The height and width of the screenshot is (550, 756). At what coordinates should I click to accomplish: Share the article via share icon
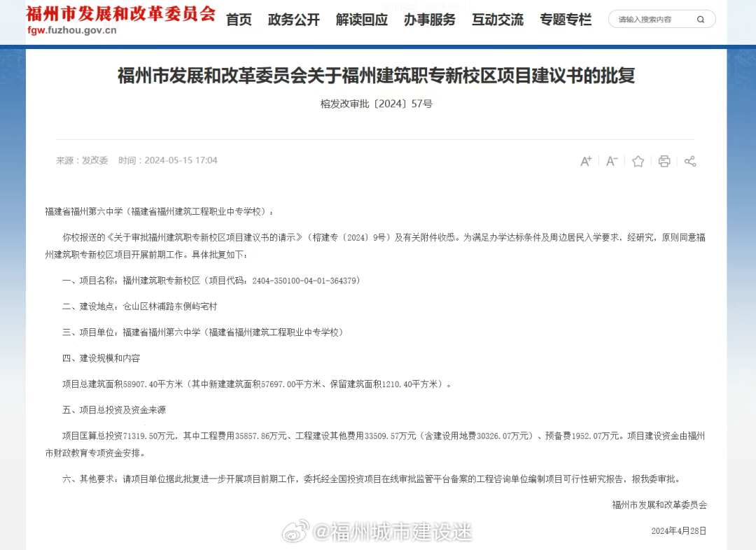(x=690, y=161)
